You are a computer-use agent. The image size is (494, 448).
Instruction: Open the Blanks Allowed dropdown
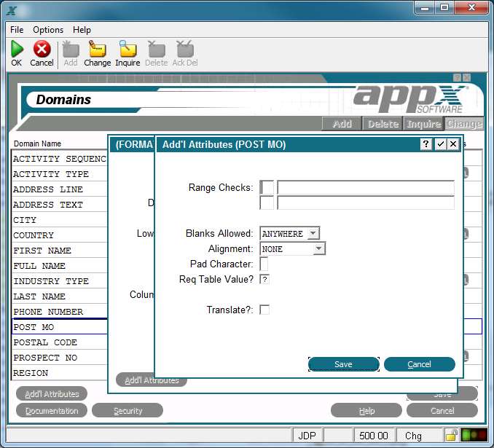pyautogui.click(x=313, y=233)
